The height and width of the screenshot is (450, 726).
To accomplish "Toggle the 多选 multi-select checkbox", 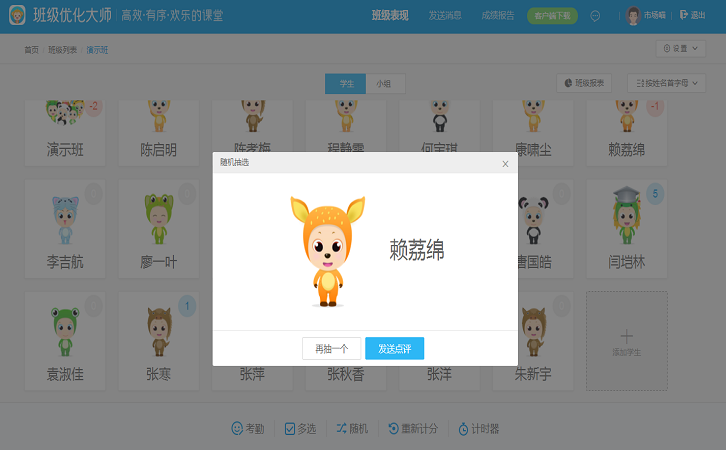I will (290, 428).
